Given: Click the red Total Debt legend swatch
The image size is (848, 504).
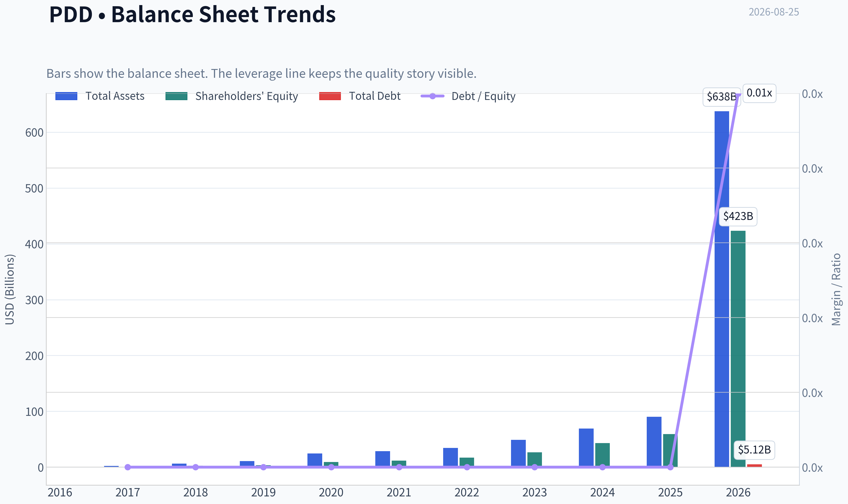Looking at the screenshot, I should [330, 96].
